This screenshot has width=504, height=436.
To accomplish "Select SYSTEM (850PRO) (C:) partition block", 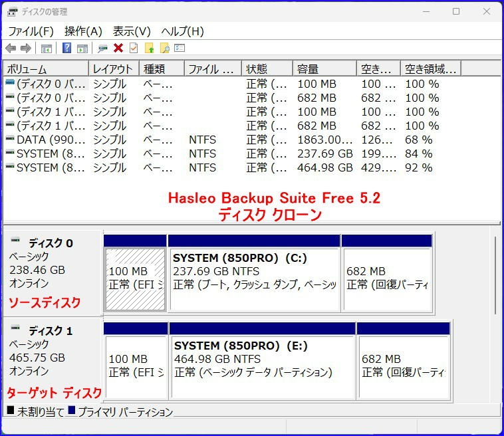I will tap(254, 273).
